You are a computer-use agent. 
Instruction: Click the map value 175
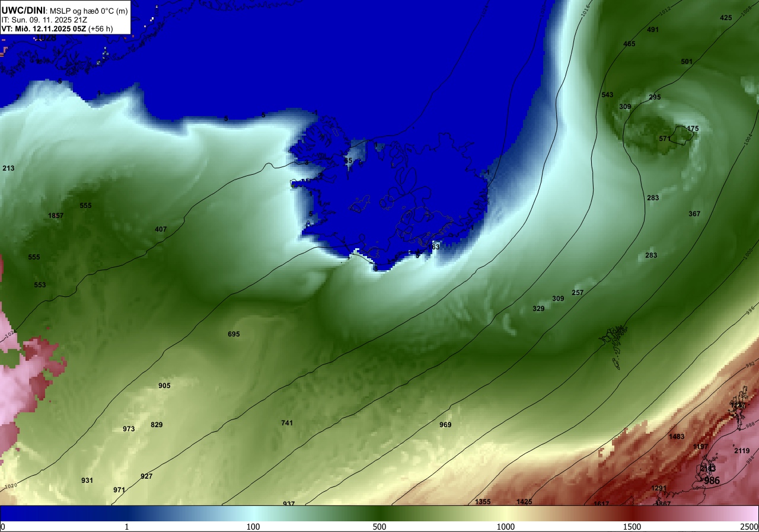pos(693,129)
